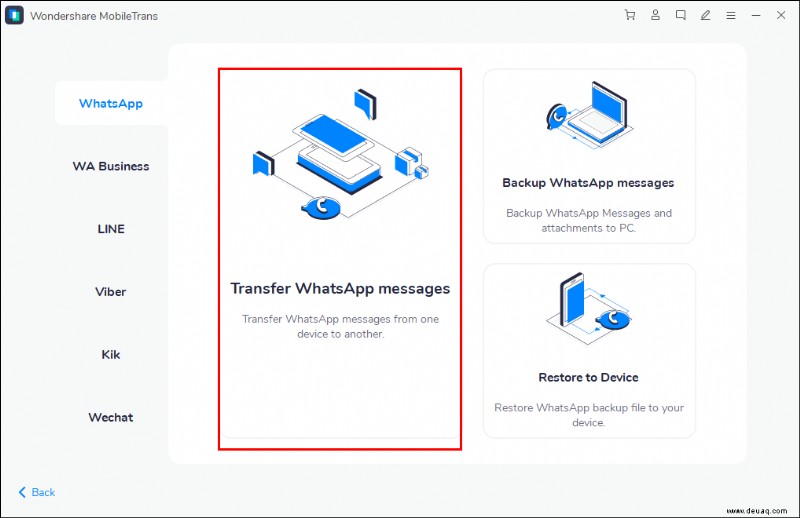The width and height of the screenshot is (800, 518).
Task: Click 'Backup WhatsApp Messages and attachments to PC' text
Action: [589, 220]
